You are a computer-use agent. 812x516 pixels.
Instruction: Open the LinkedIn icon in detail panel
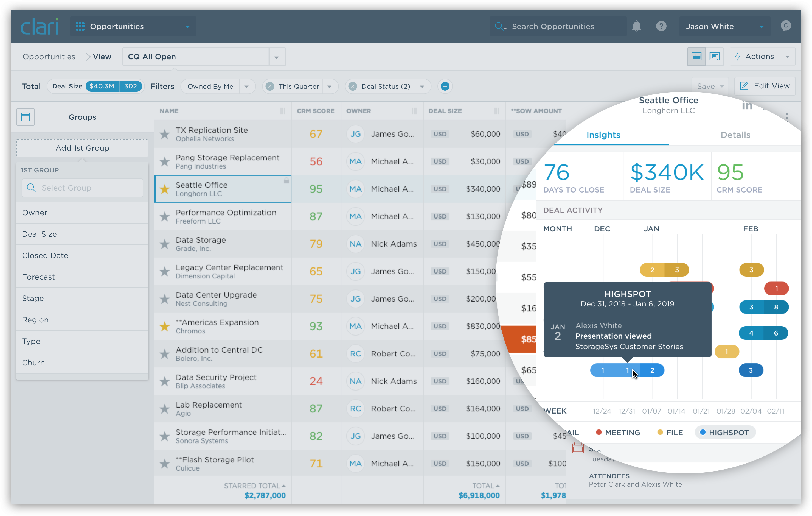coord(747,106)
